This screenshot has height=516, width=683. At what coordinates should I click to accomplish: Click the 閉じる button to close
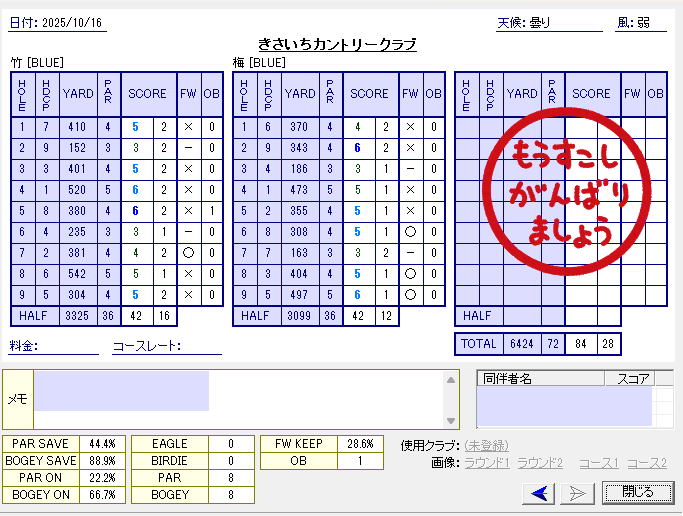click(637, 492)
